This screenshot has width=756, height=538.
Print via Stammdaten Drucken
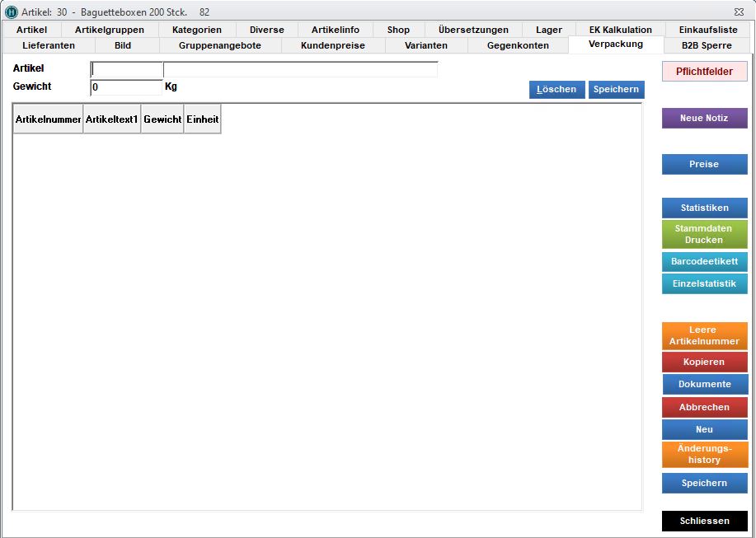point(704,235)
